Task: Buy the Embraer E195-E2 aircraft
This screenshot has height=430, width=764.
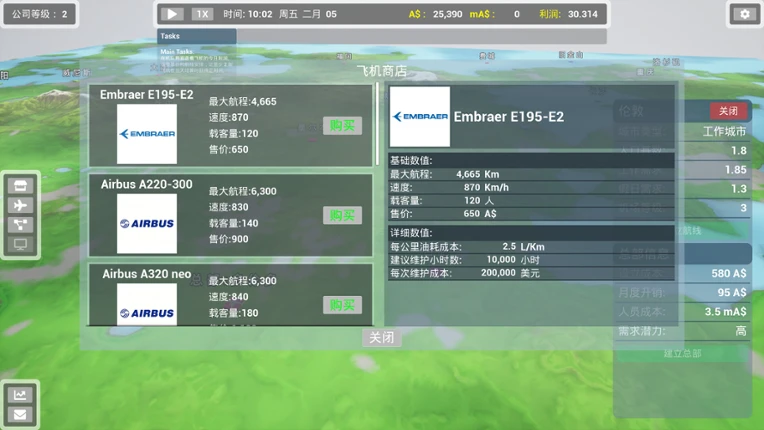Action: pyautogui.click(x=343, y=126)
